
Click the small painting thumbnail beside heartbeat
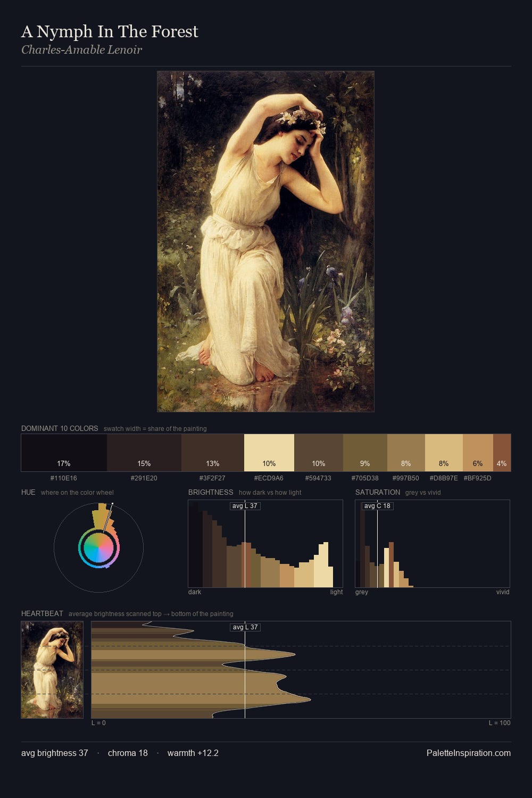click(52, 670)
